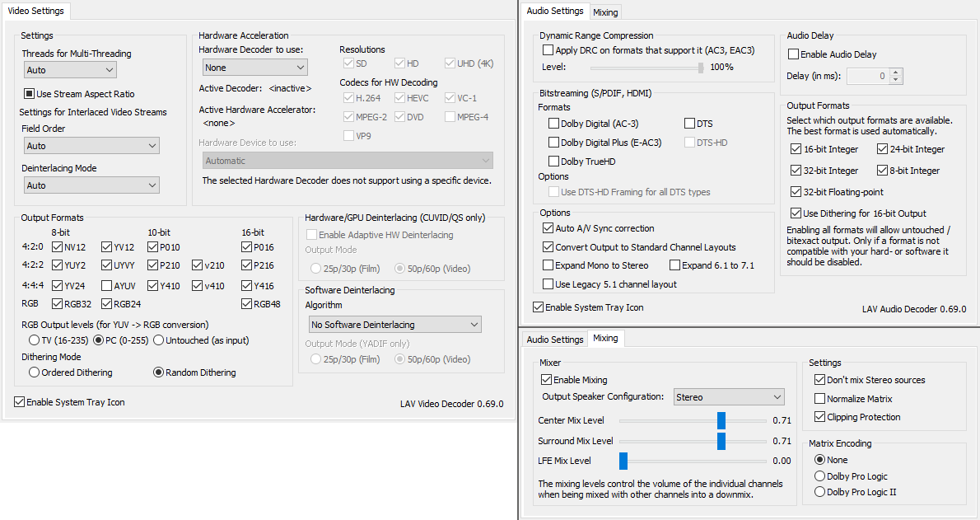Screen dimensions: 980x520
Task: Open Audio Settings tab in the lower panel
Action: [x=555, y=340]
